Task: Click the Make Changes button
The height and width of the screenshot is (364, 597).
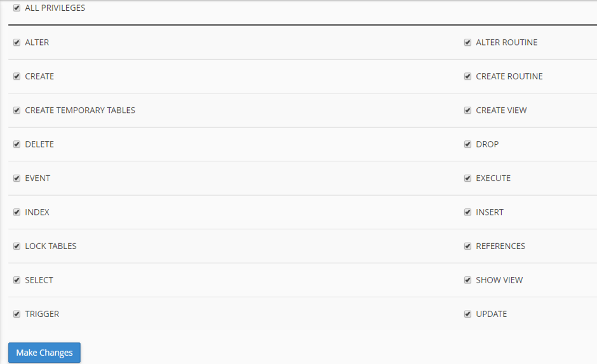Action: [x=44, y=353]
